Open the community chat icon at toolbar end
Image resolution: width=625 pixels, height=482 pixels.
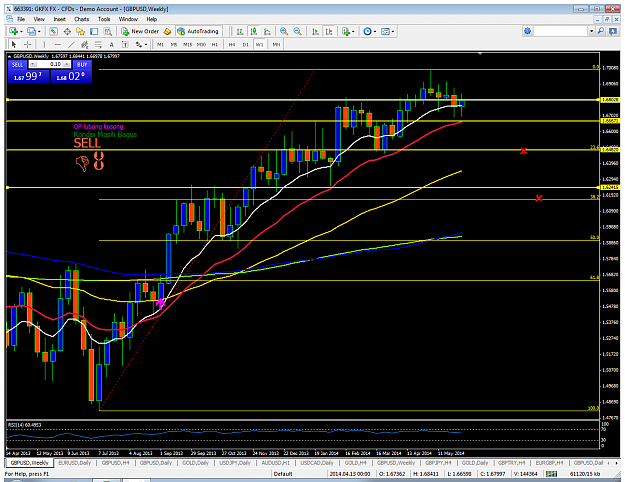613,31
